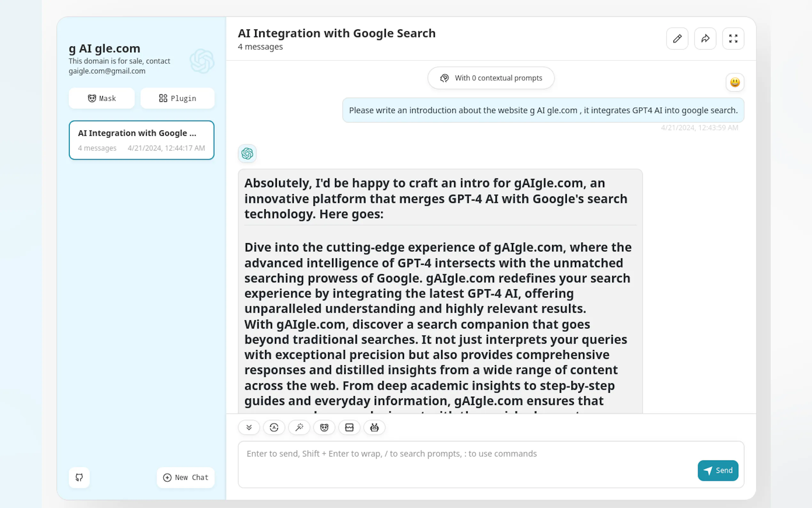The image size is (812, 508).
Task: Open prompts with the magic wand icon
Action: pos(299,427)
